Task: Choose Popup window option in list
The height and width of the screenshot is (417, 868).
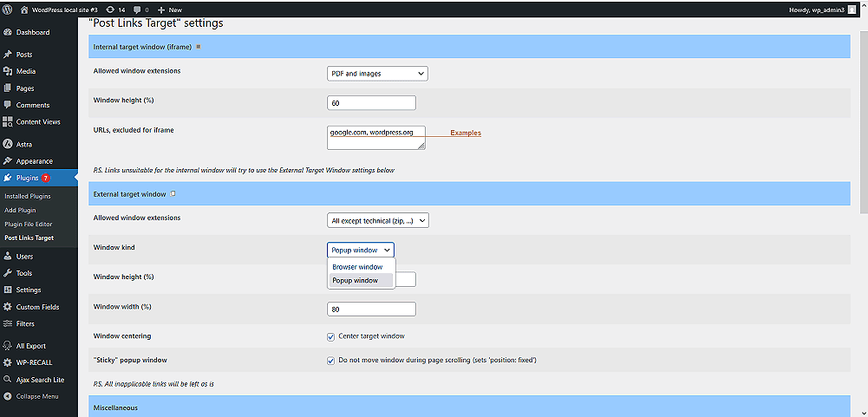Action: [x=361, y=280]
